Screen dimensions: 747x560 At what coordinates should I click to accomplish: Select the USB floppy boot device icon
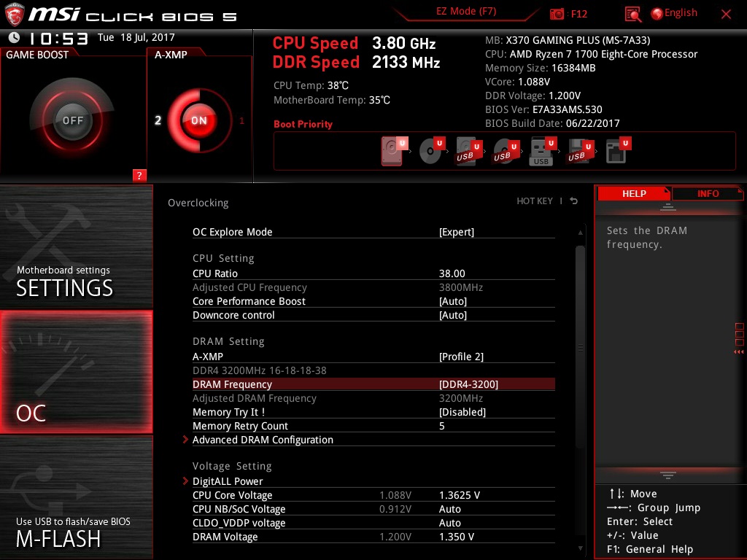point(580,151)
